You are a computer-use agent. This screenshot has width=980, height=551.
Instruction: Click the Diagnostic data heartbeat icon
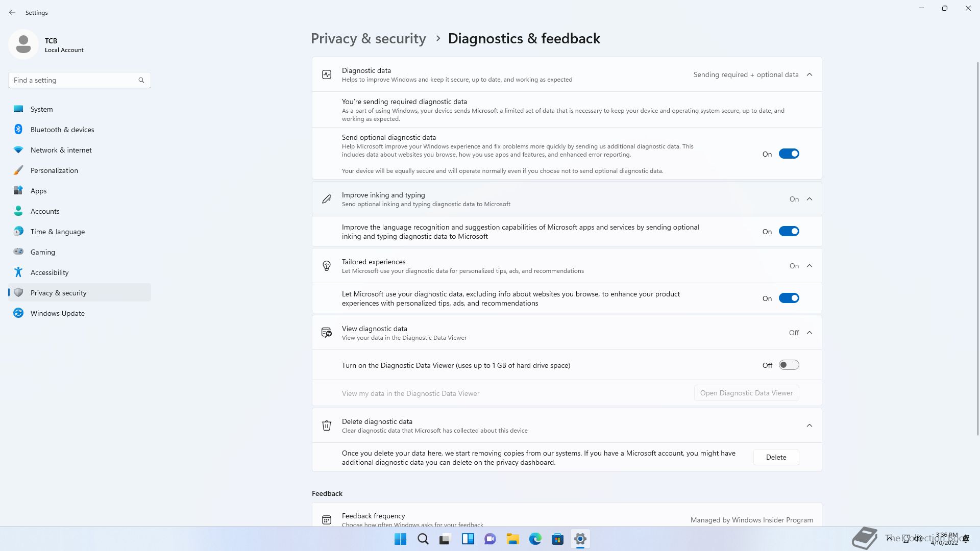(327, 74)
